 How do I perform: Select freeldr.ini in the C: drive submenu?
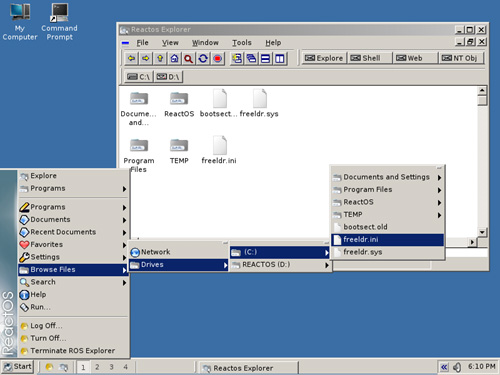pyautogui.click(x=388, y=240)
